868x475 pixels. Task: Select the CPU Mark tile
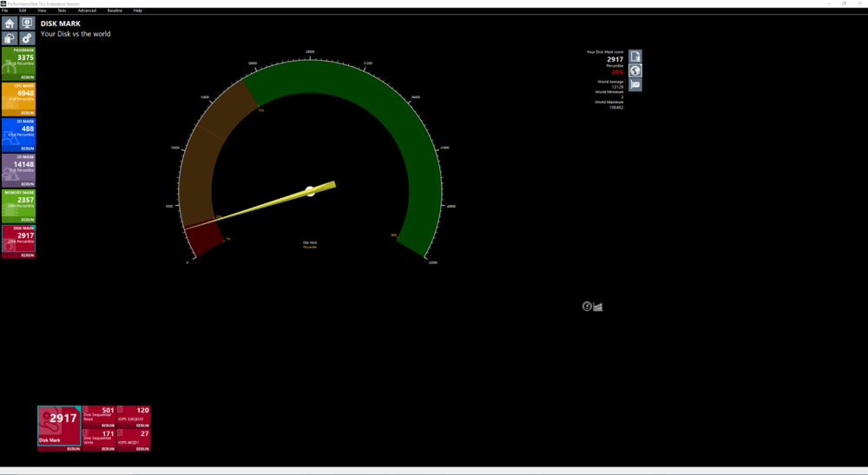point(18,96)
